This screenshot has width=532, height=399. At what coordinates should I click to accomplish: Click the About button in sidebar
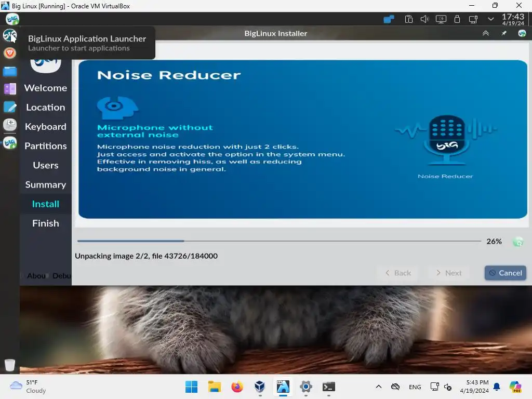coord(36,276)
